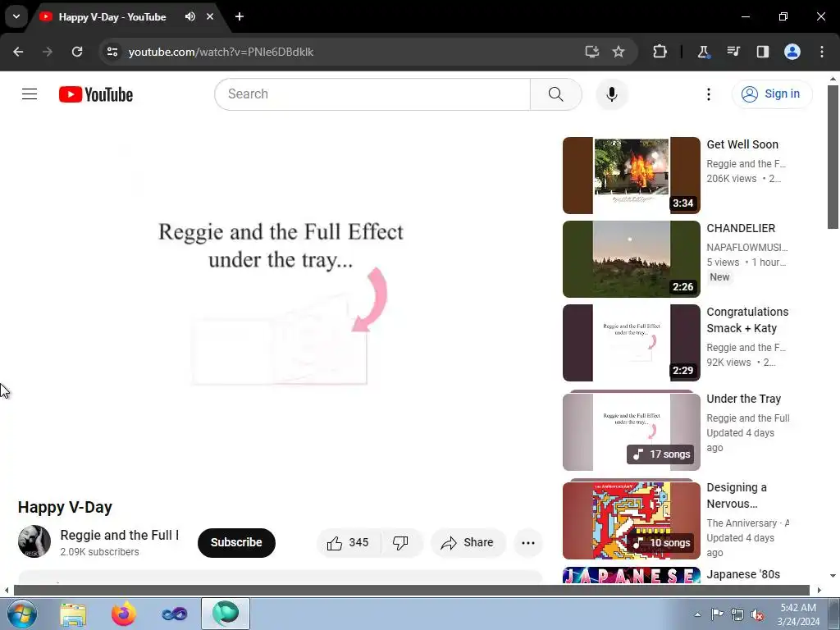Viewport: 840px width, 630px height.
Task: Click the Sign in button
Action: pos(771,94)
